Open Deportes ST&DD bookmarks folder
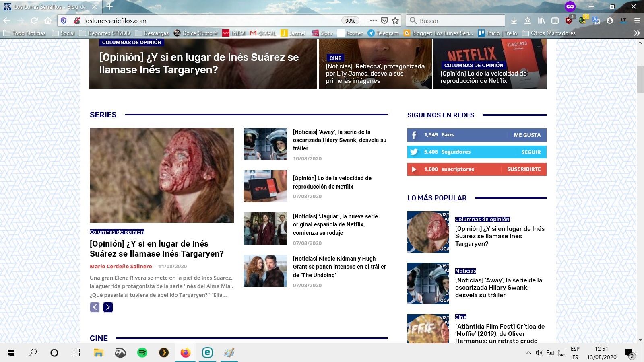This screenshot has width=644, height=362. pos(105,33)
